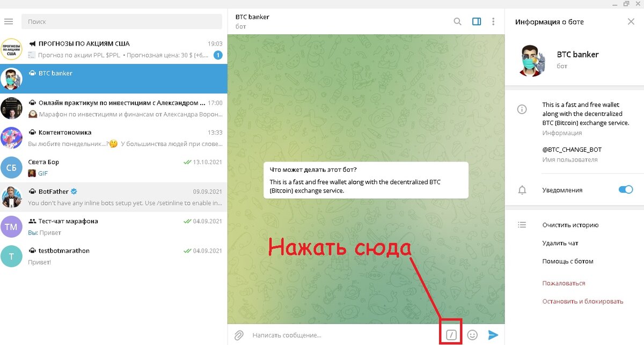Open the hamburger main menu
644x345 pixels.
(x=9, y=21)
